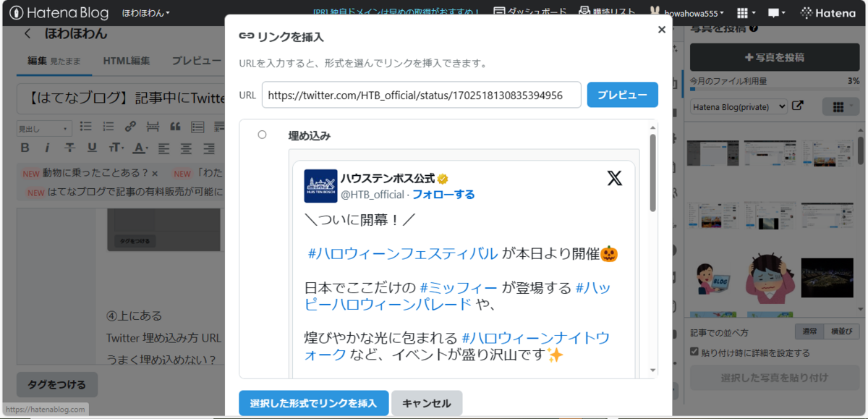868x419 pixels.
Task: Click the ＋写真を投稿 upload button
Action: click(x=775, y=57)
